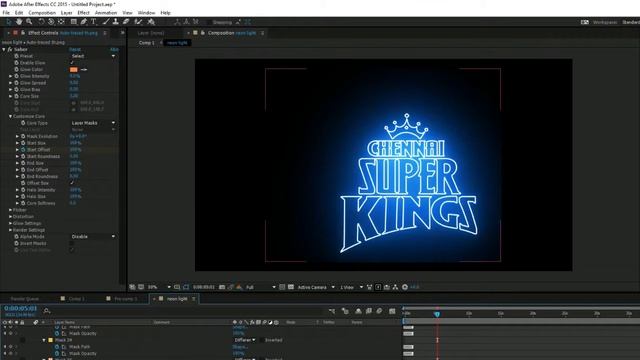Image resolution: width=640 pixels, height=360 pixels.
Task: Toggle the transparency grid in viewer footer
Action: [291, 287]
